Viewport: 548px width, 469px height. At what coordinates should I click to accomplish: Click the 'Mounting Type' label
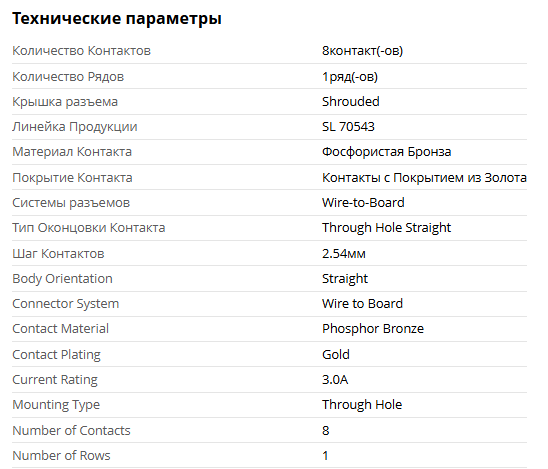(56, 405)
